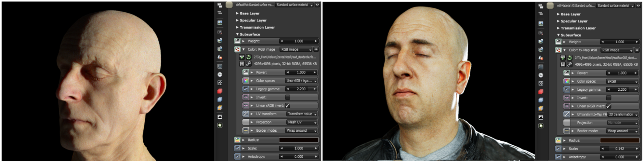Click the UV transform node icon in left panel

(x=245, y=114)
